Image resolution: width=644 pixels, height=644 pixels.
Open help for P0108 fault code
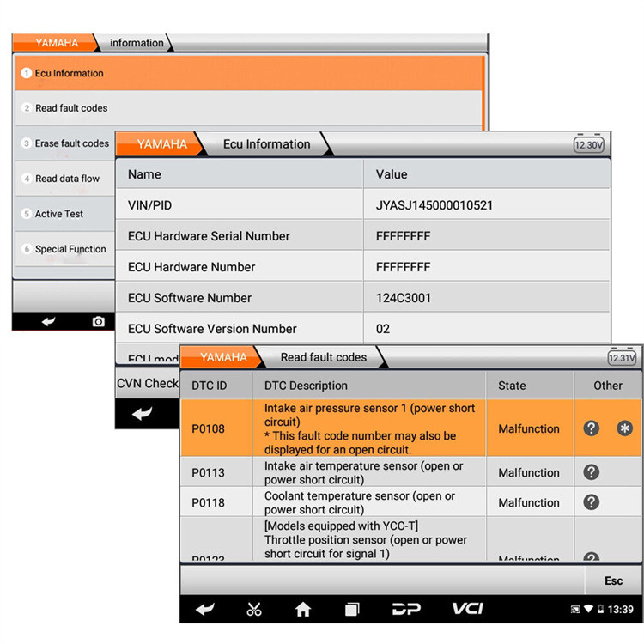(591, 428)
